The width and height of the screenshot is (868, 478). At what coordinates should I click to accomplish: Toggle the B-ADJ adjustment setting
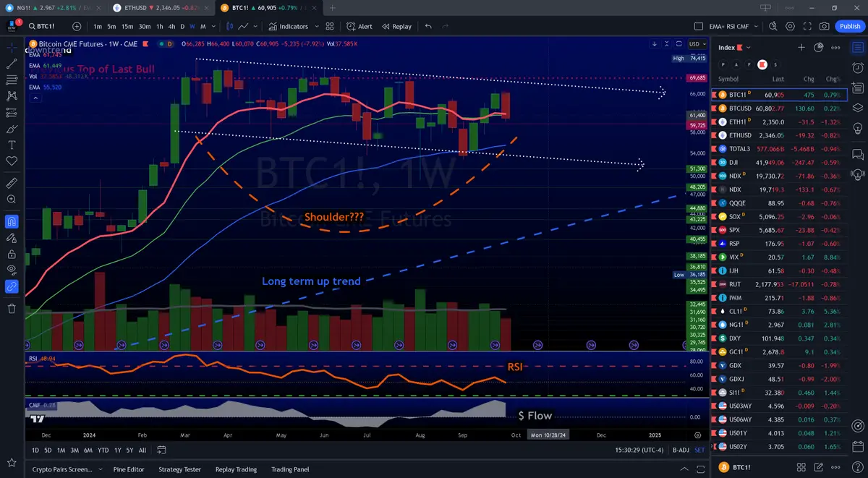click(681, 450)
